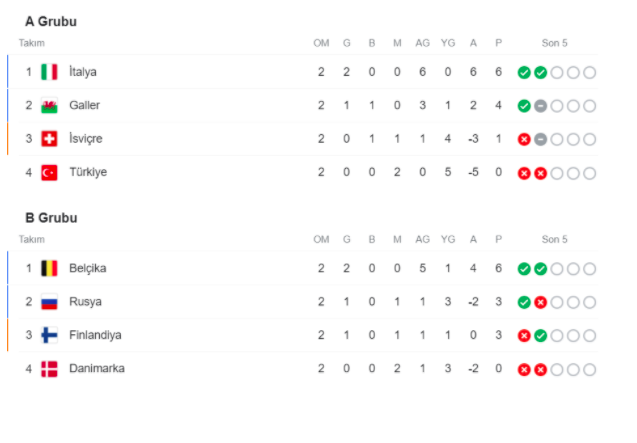Click İsviçre's red loss indicator
This screenshot has height=443, width=637.
click(524, 139)
